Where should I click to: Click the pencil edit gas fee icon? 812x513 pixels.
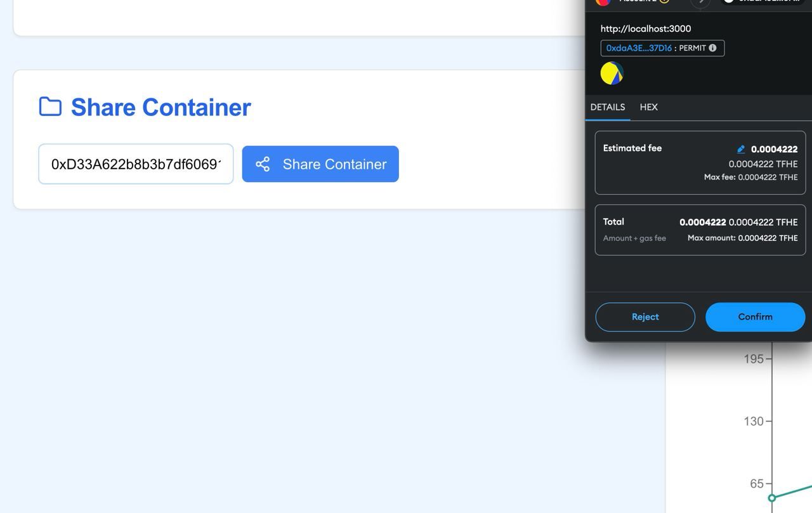tap(740, 149)
